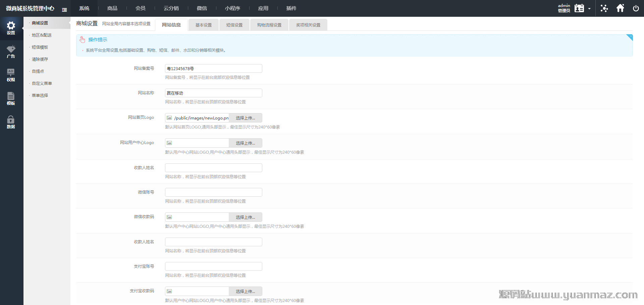Screen dimensions: 644x305
Task: Switch to the 购物流程设置 tab
Action: 269,25
